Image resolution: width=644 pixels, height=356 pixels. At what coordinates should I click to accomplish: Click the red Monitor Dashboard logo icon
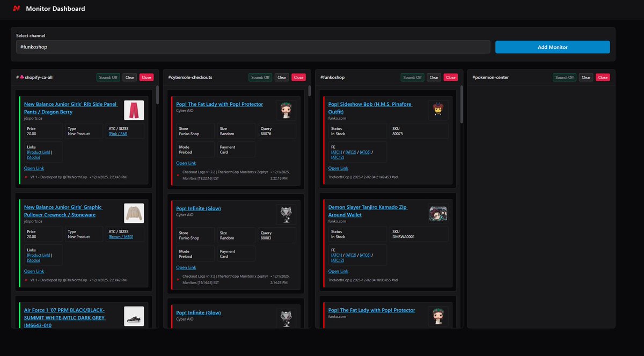click(17, 9)
